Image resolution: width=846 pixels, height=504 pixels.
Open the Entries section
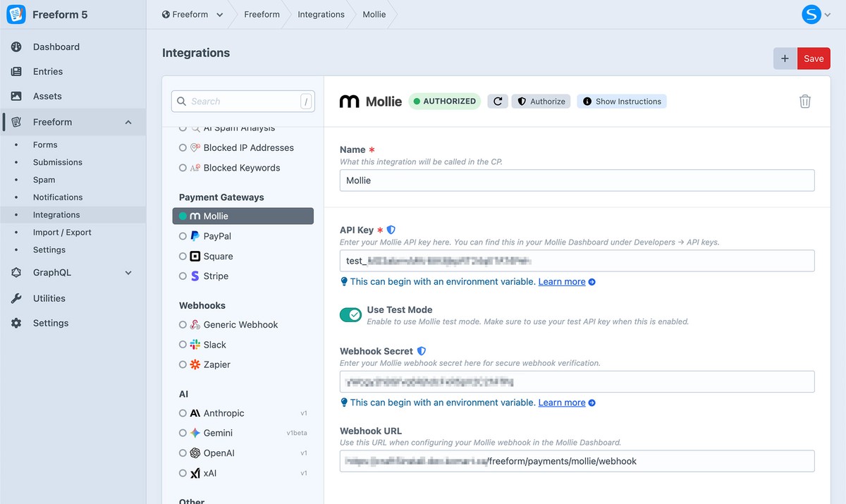click(x=47, y=72)
